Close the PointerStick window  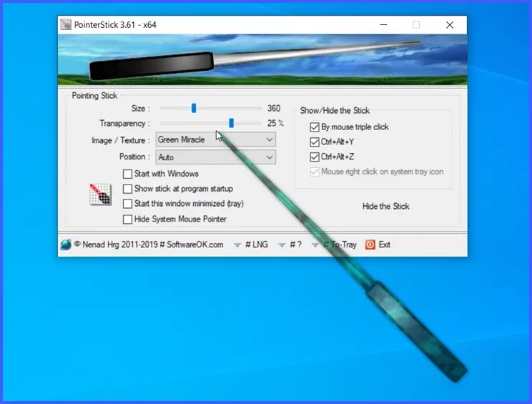(x=450, y=25)
